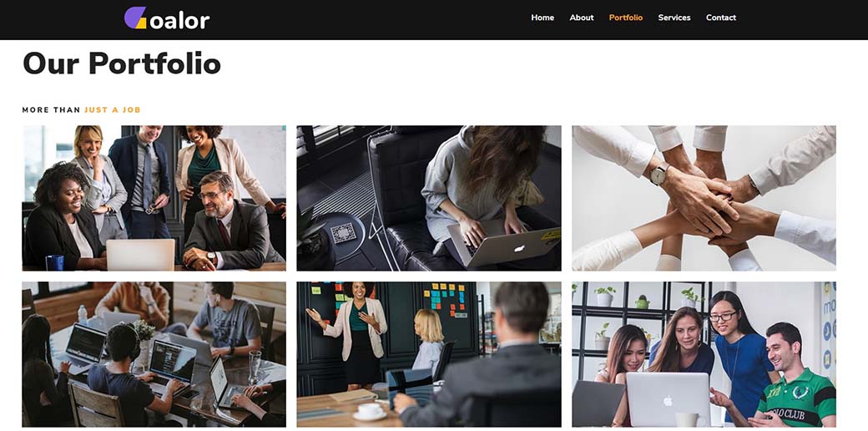This screenshot has width=868, height=431.
Task: Click the Apple logo on silver laptop, bottom-right photo
Action: click(668, 399)
